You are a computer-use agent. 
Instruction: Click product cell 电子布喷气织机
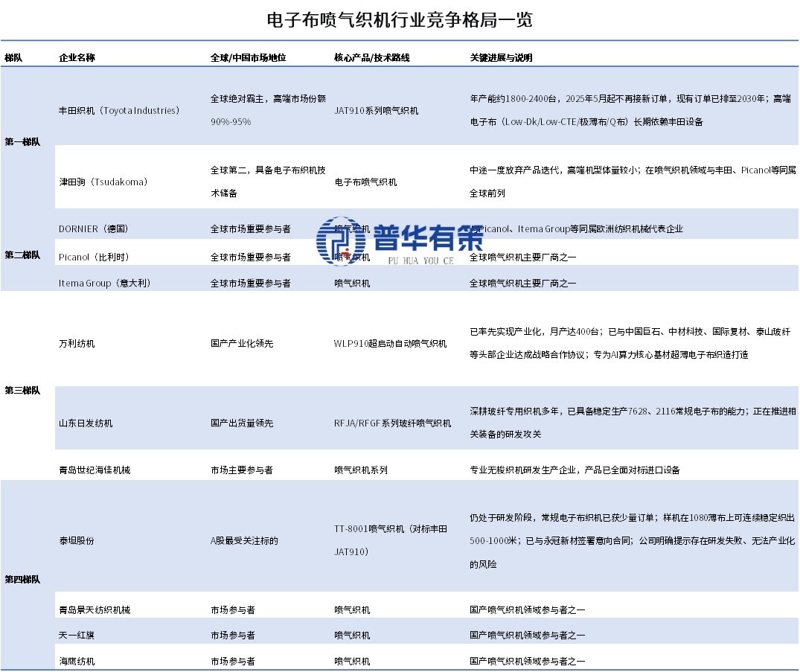tap(366, 182)
